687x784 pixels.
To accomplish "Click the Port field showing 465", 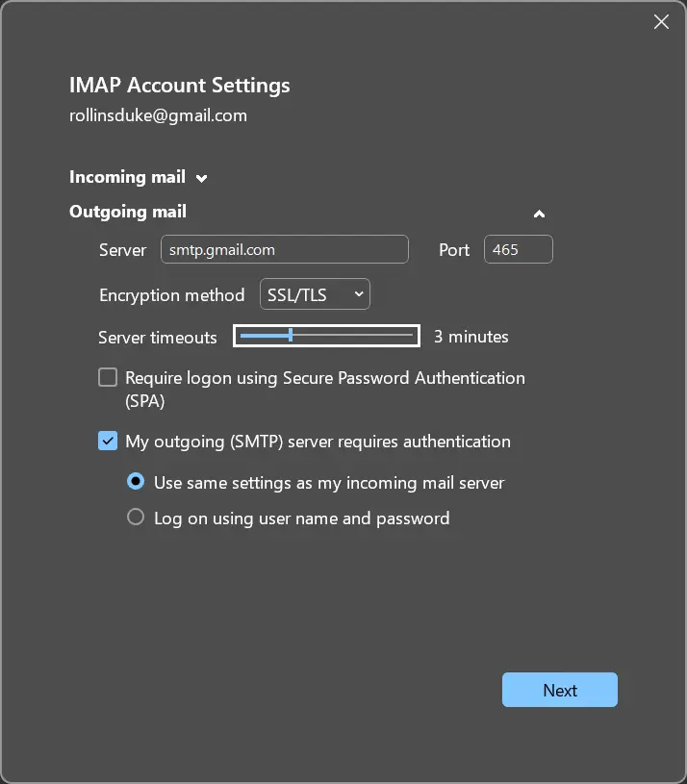I will point(518,249).
